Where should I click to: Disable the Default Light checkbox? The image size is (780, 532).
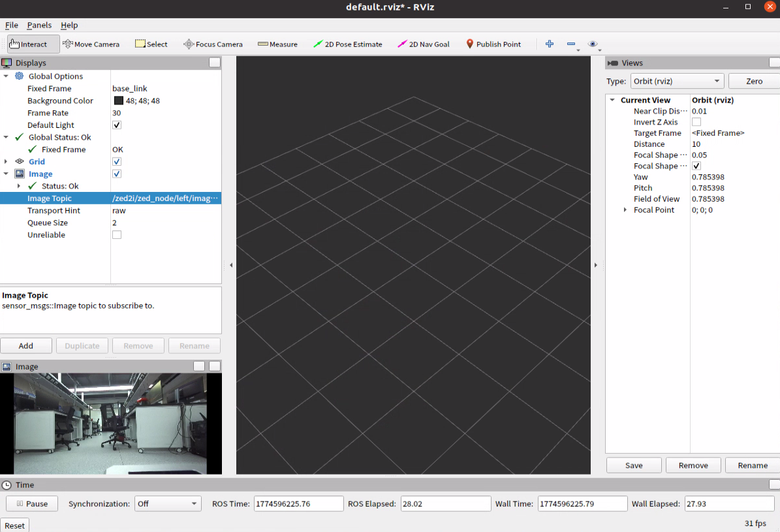117,125
